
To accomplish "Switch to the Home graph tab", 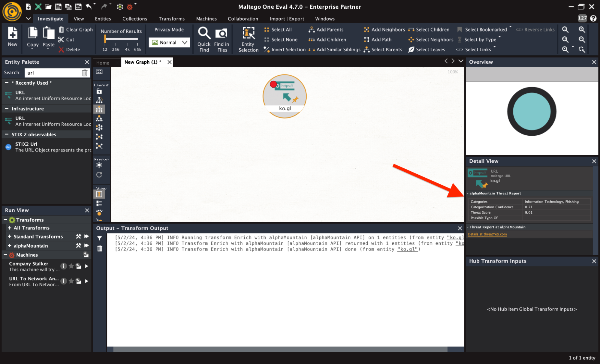I will pyautogui.click(x=103, y=63).
